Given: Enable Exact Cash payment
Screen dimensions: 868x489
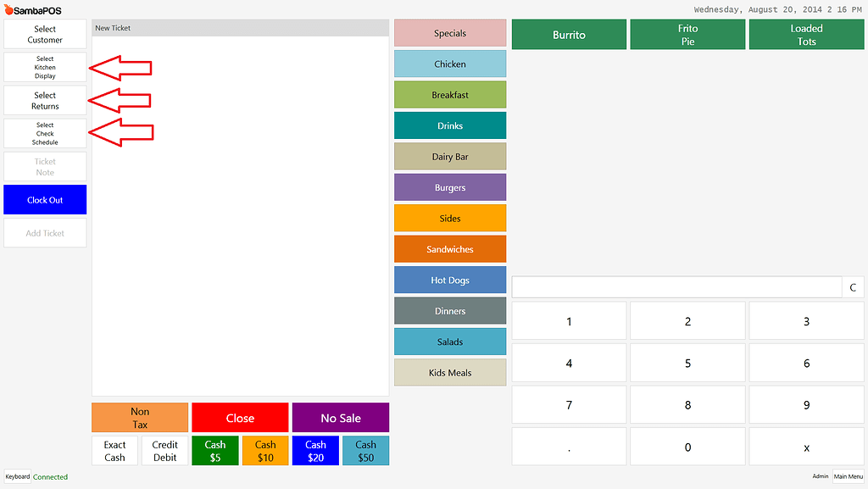Looking at the screenshot, I should click(x=114, y=450).
